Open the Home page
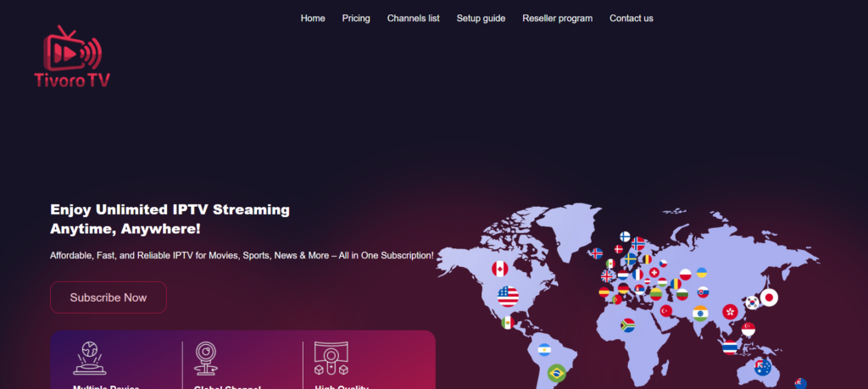The width and height of the screenshot is (868, 389). [313, 19]
